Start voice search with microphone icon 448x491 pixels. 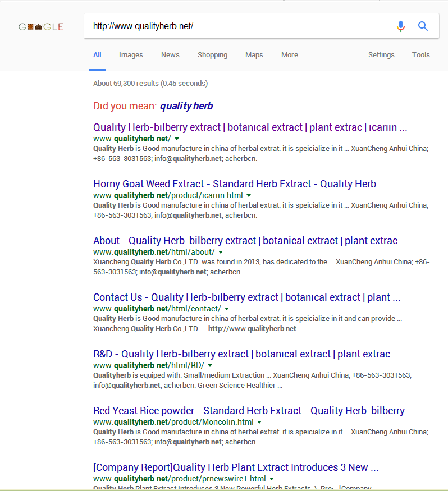400,26
